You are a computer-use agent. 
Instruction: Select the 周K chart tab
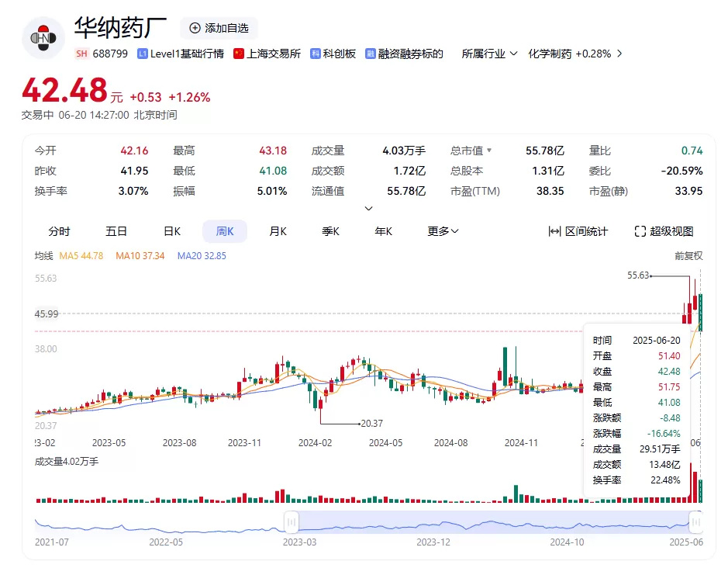point(225,231)
